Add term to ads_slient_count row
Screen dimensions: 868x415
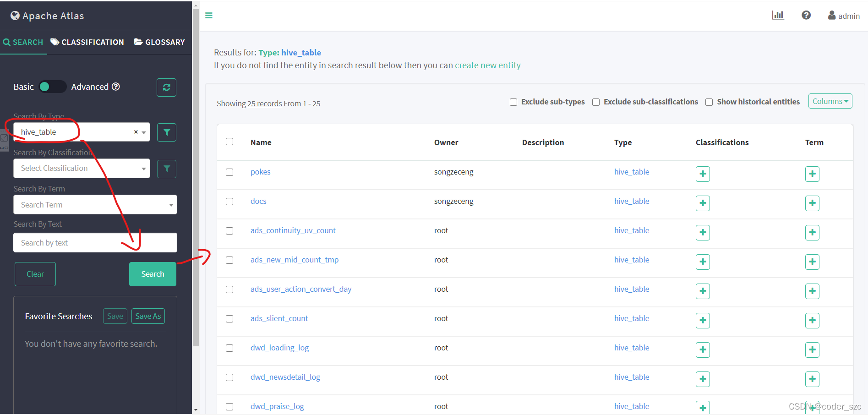point(812,321)
